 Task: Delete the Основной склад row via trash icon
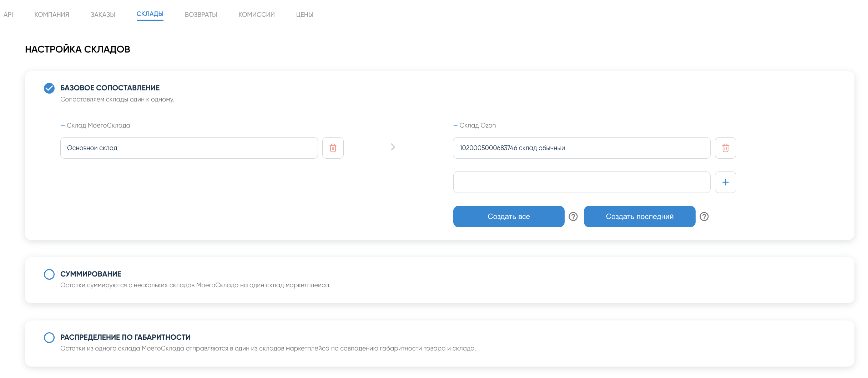[333, 148]
